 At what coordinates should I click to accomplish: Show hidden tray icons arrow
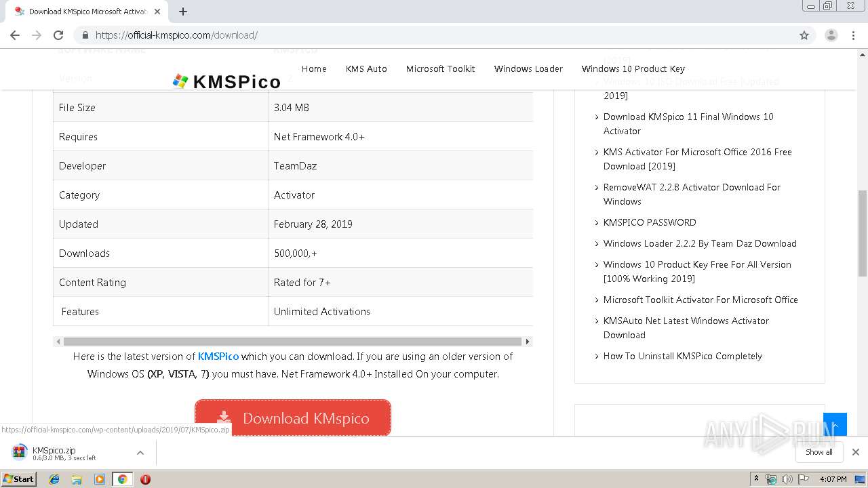click(x=756, y=479)
